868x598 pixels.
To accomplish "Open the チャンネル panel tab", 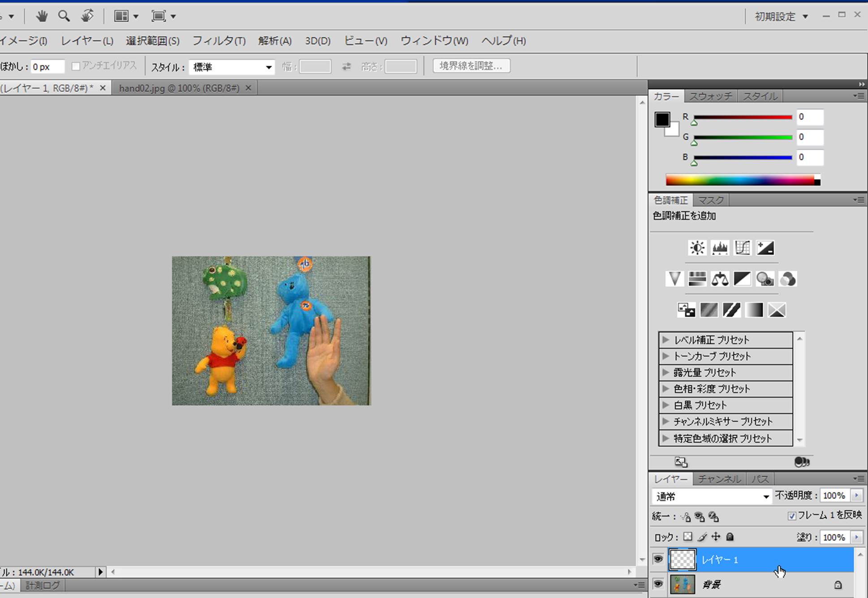I will click(719, 479).
